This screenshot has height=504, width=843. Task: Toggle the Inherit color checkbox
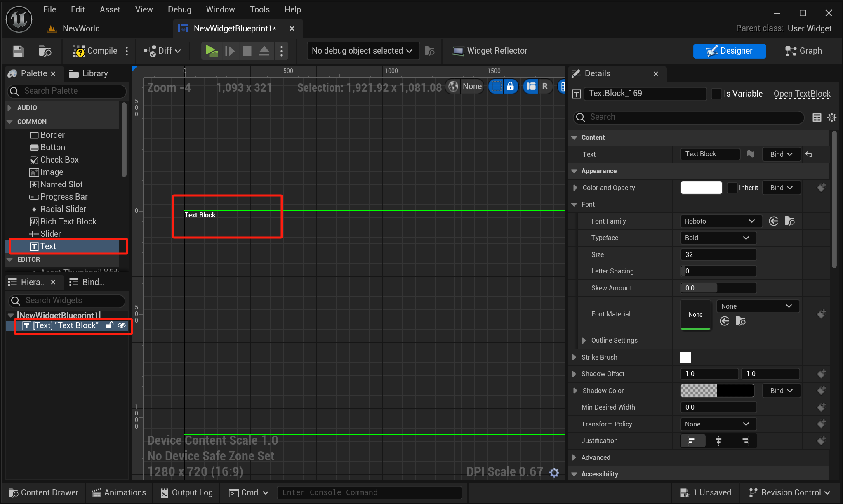coord(732,188)
